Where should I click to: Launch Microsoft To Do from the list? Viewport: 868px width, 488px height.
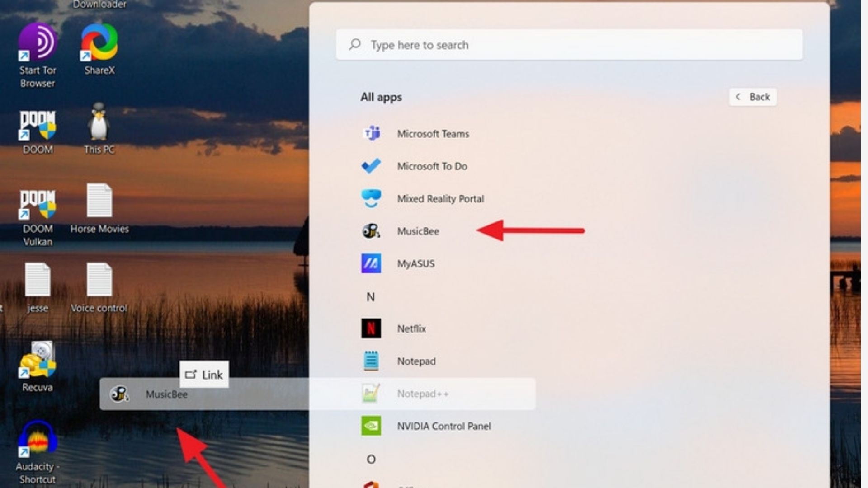[x=432, y=166]
